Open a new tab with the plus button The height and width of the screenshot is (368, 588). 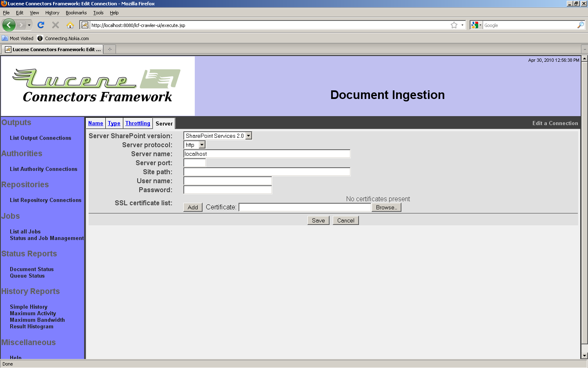click(x=109, y=49)
